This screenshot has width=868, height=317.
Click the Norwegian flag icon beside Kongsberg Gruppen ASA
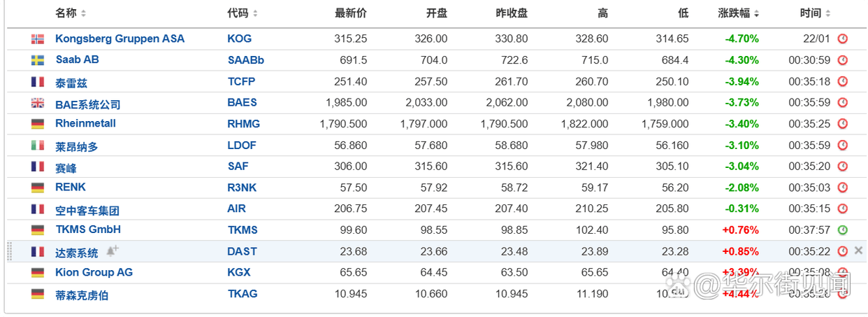[x=38, y=39]
